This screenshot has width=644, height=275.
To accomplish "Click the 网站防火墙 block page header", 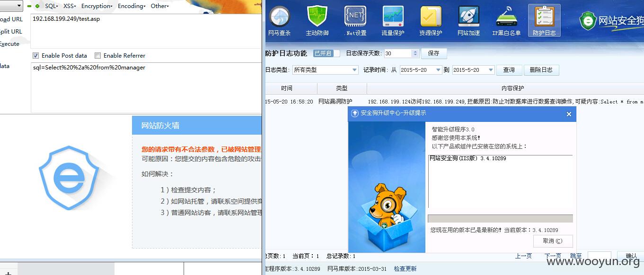I will pyautogui.click(x=197, y=125).
